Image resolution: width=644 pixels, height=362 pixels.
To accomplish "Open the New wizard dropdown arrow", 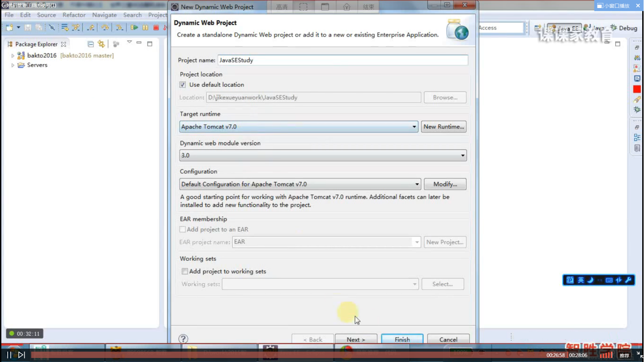I will click(x=18, y=28).
